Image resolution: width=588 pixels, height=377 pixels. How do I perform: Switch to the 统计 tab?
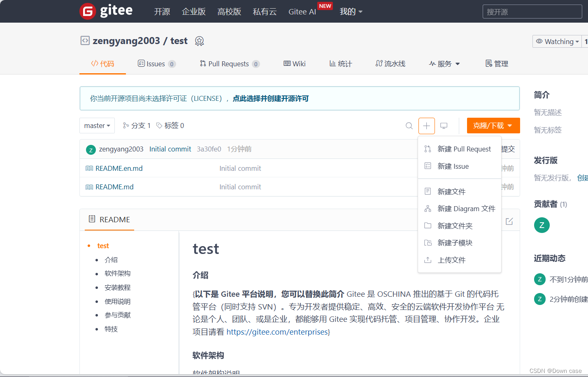click(341, 64)
